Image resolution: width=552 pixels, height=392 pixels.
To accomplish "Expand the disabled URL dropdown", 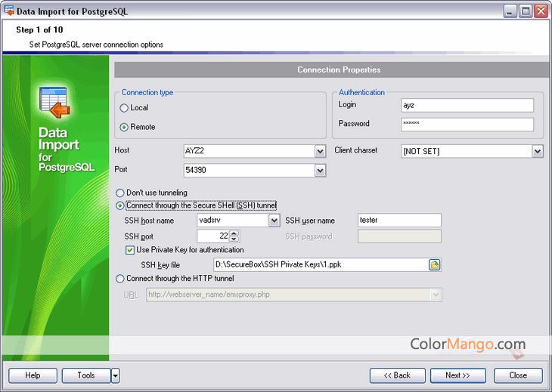I will (x=436, y=295).
